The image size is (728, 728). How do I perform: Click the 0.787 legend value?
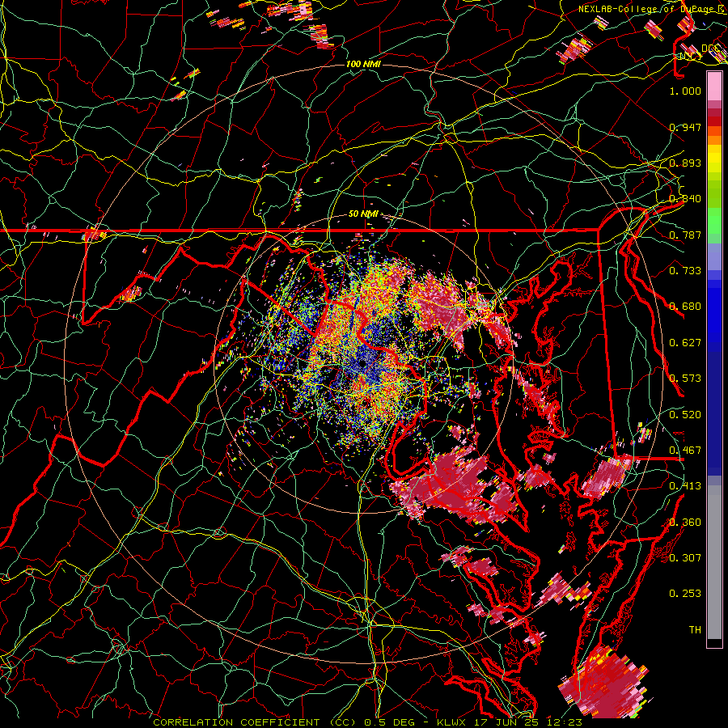pos(685,235)
